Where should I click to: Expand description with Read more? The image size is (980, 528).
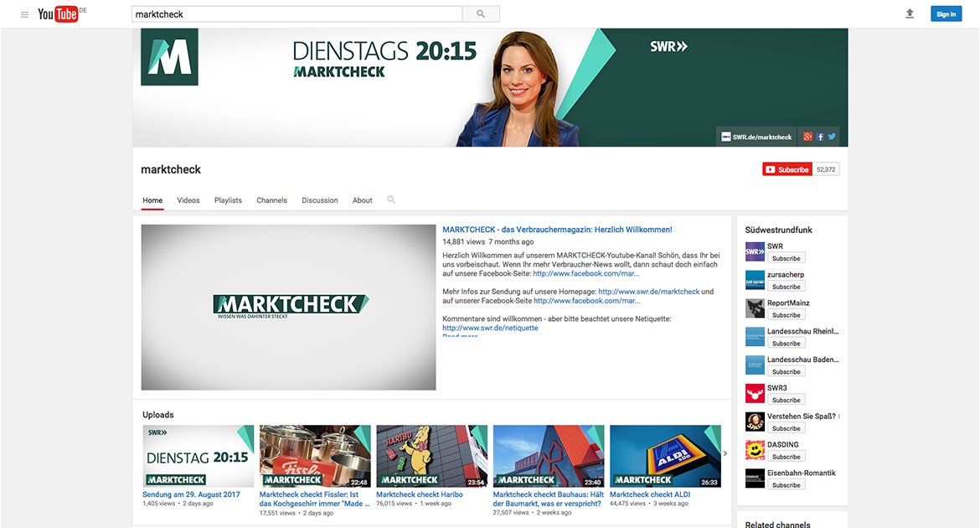[460, 336]
